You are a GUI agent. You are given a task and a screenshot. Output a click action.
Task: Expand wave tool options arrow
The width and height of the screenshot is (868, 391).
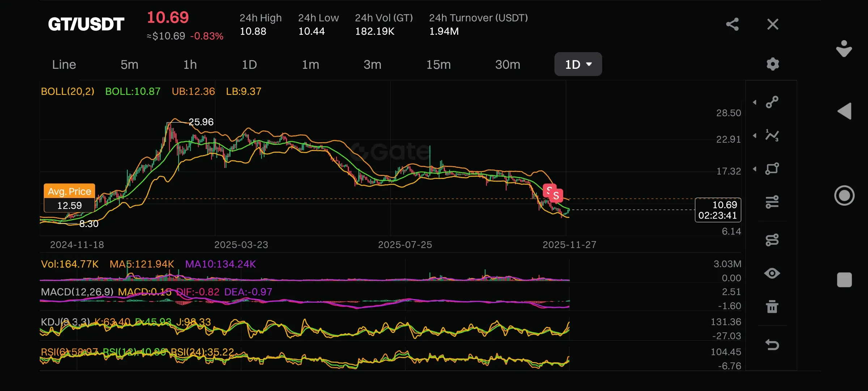(755, 136)
